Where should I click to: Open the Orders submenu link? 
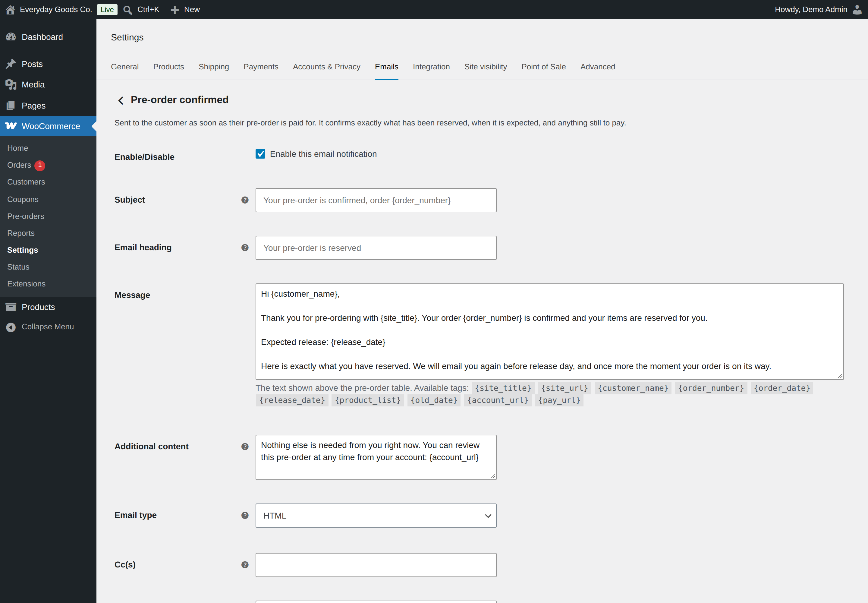coord(19,165)
